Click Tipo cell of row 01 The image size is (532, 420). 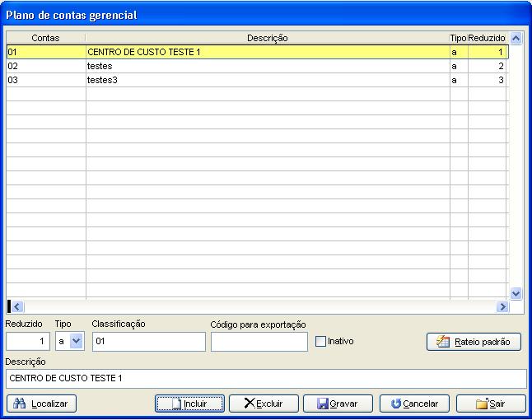[x=459, y=52]
